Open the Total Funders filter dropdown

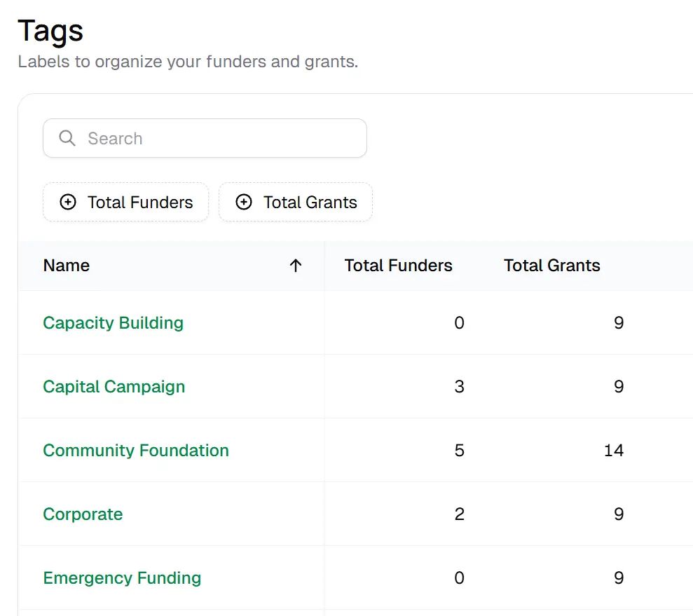[x=125, y=202]
